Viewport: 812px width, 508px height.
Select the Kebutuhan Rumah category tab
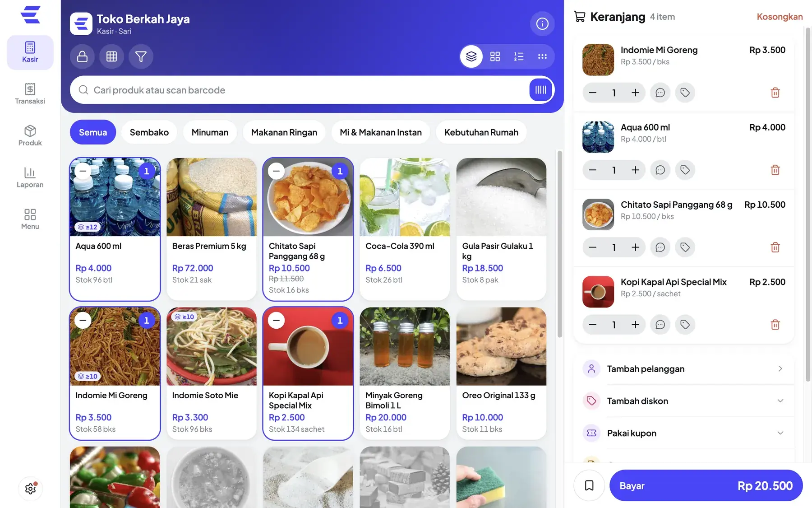[x=481, y=132]
